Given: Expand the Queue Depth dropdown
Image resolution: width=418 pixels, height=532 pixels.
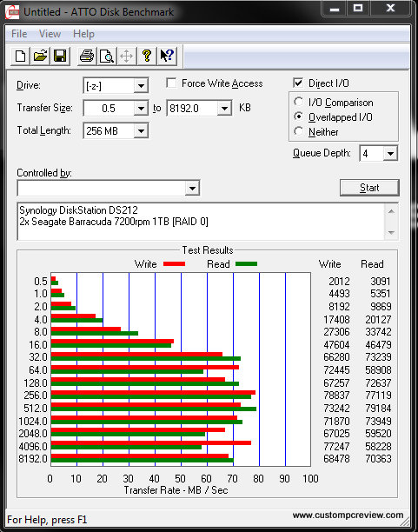Looking at the screenshot, I should [x=390, y=154].
